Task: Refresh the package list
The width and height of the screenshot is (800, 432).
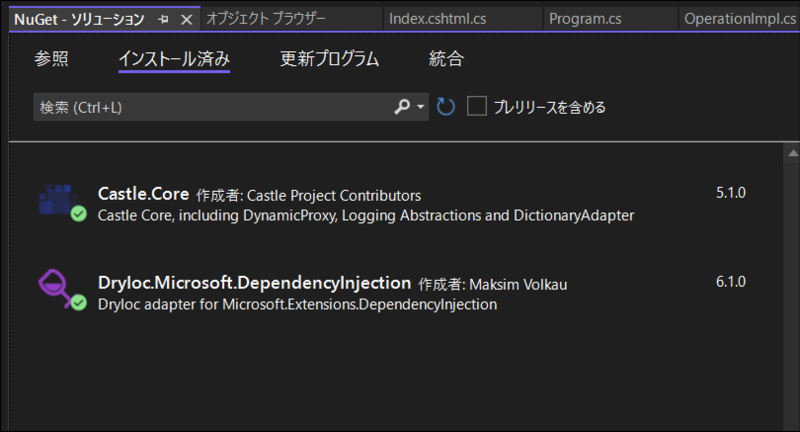Action: 445,107
